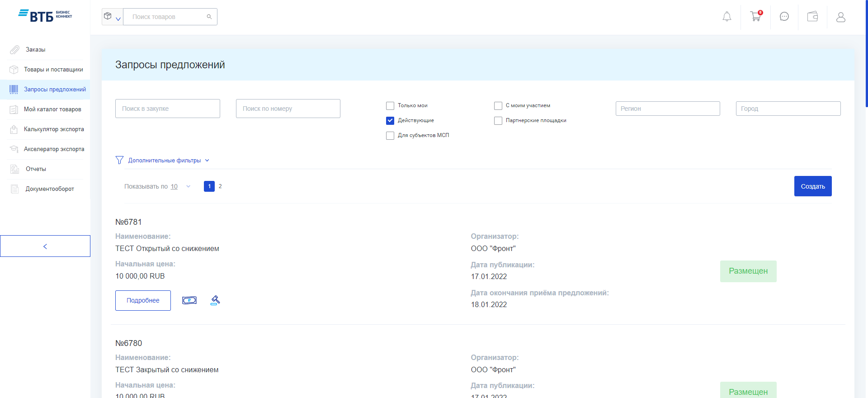
Task: Collapse the sidebar with the arrow button
Action: pos(45,246)
